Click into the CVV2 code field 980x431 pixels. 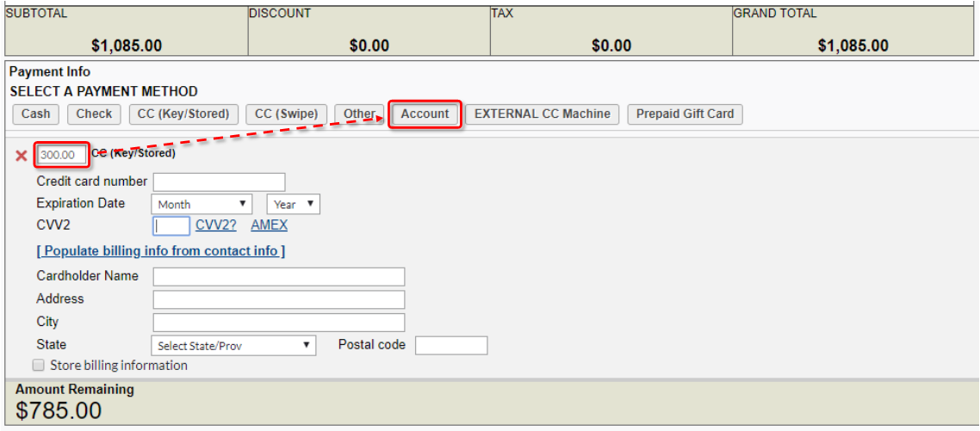(171, 225)
